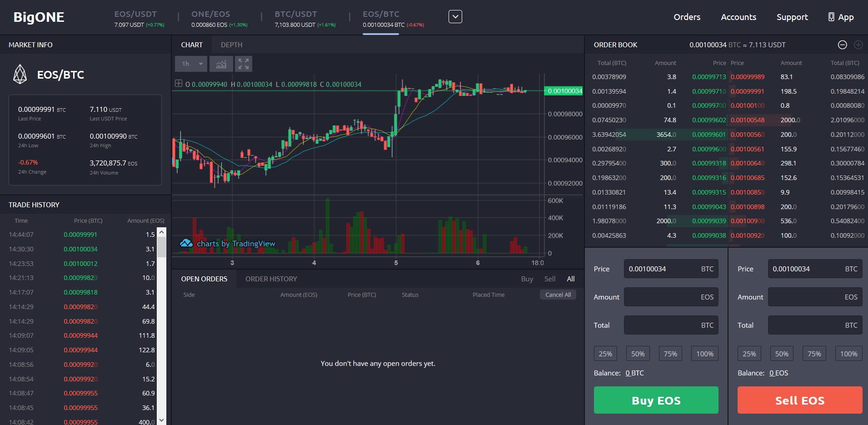Set buy amount to 25%

tap(605, 354)
